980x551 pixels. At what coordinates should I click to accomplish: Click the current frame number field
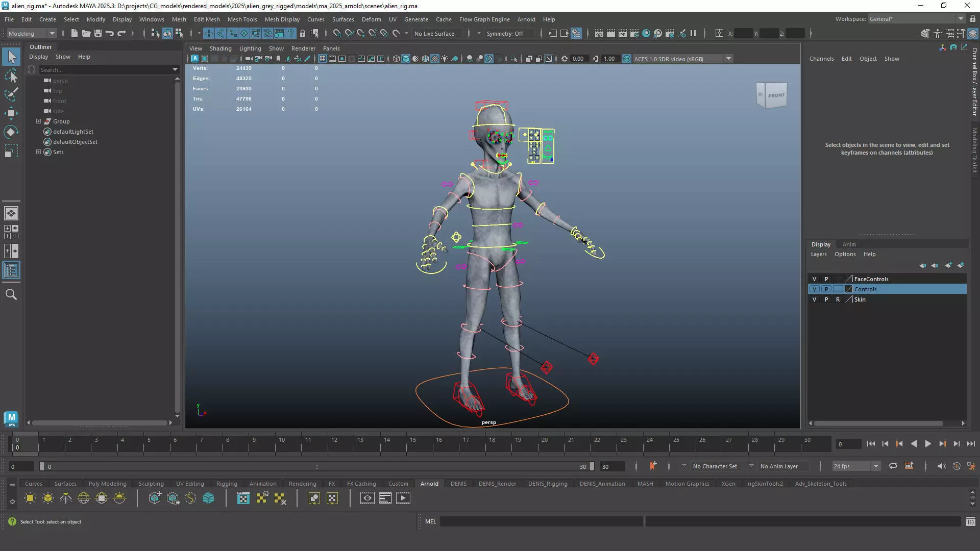pyautogui.click(x=849, y=444)
